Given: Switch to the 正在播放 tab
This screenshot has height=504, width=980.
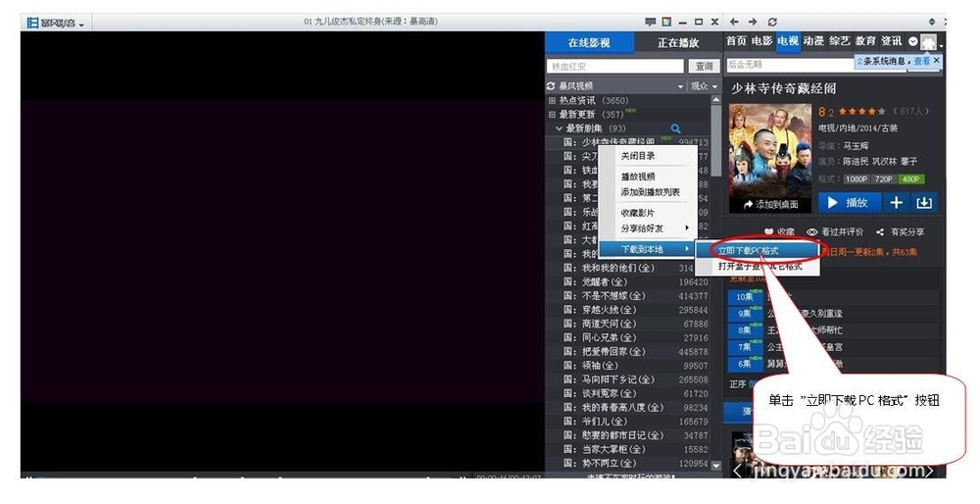Looking at the screenshot, I should (678, 42).
